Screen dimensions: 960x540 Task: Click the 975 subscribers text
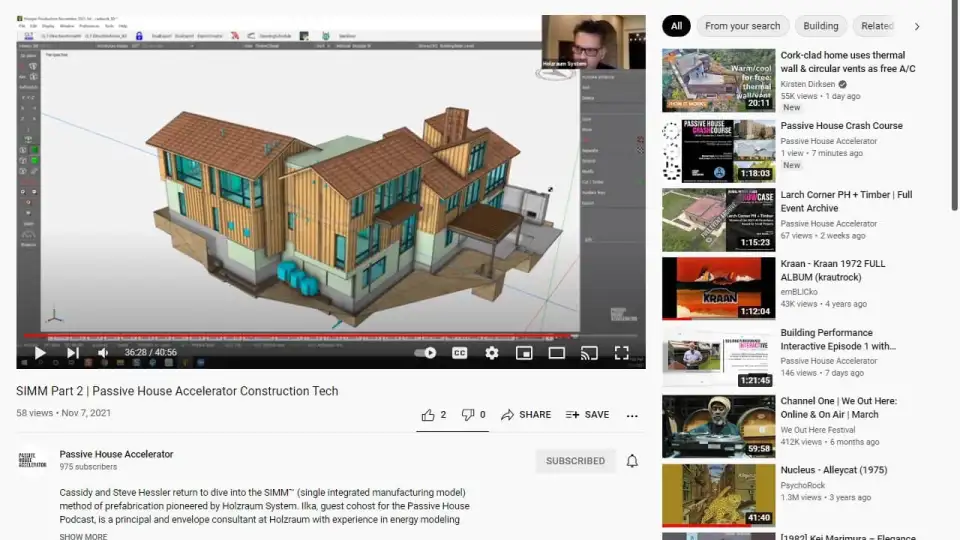pyautogui.click(x=88, y=467)
